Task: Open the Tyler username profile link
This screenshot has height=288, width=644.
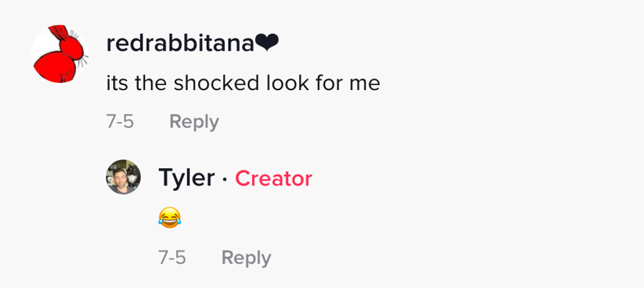Action: pos(186,178)
